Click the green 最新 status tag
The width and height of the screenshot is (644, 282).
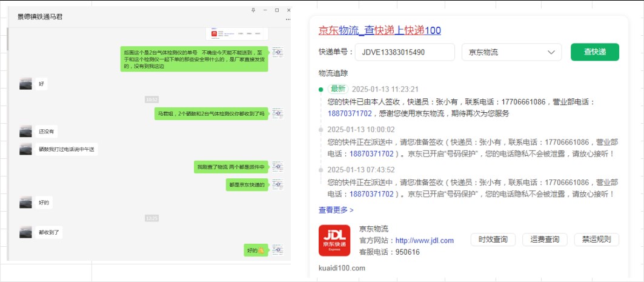pos(338,89)
